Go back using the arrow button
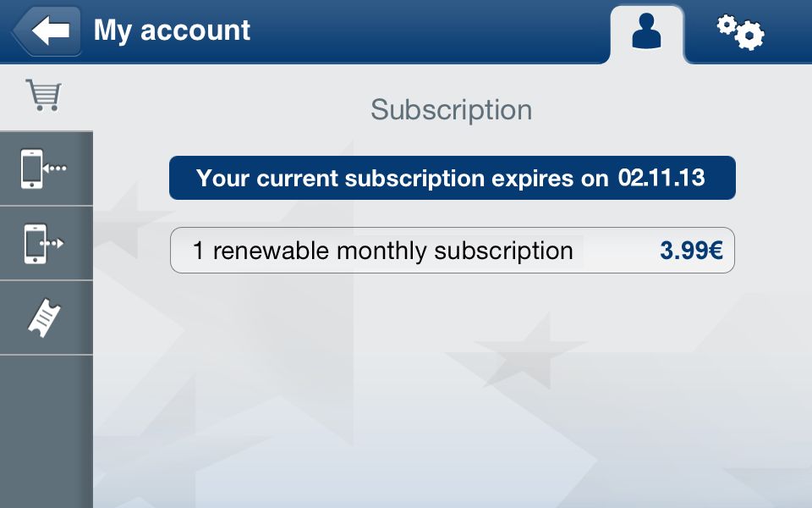Image resolution: width=812 pixels, height=508 pixels. coord(47,30)
